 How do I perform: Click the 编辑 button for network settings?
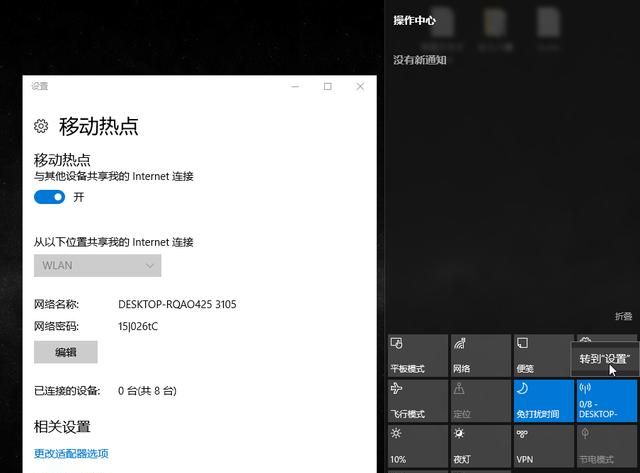pos(66,352)
